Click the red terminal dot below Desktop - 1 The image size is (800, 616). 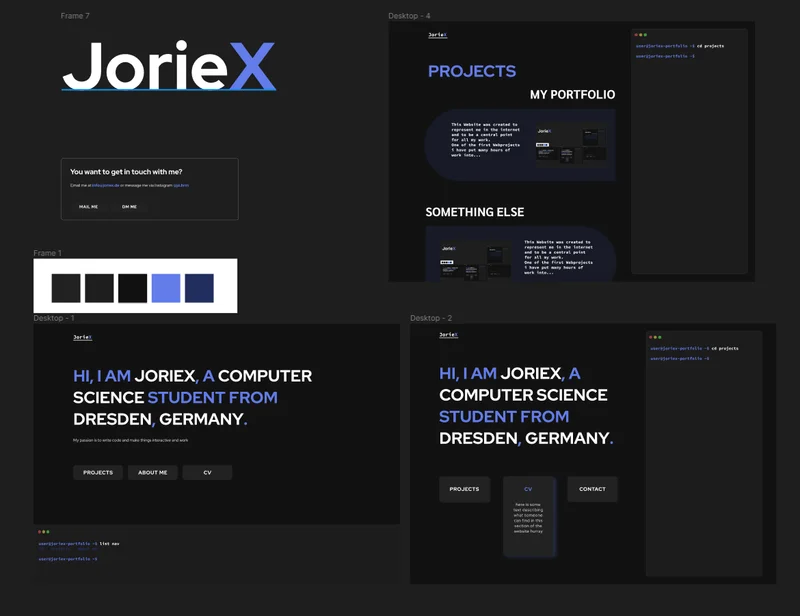coord(40,532)
